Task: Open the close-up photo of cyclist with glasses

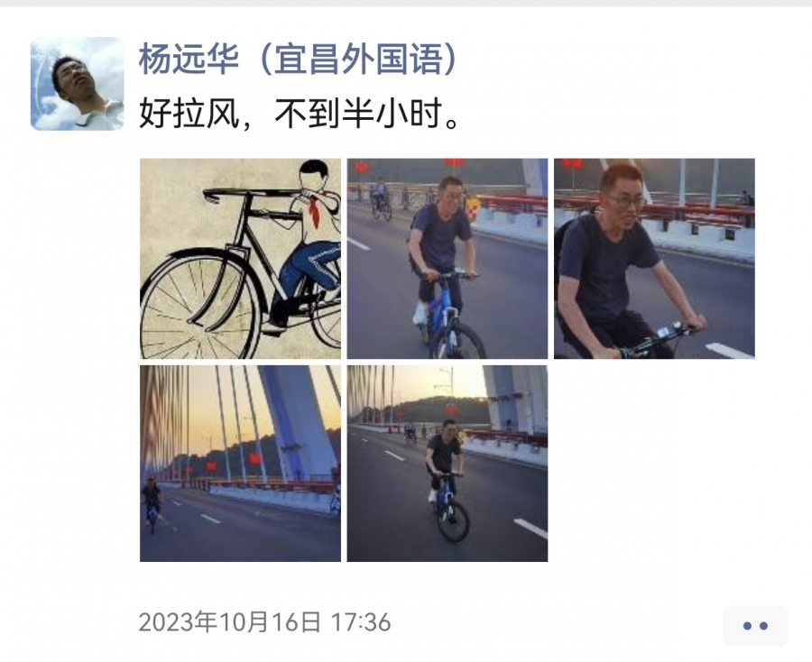Action: click(x=655, y=258)
